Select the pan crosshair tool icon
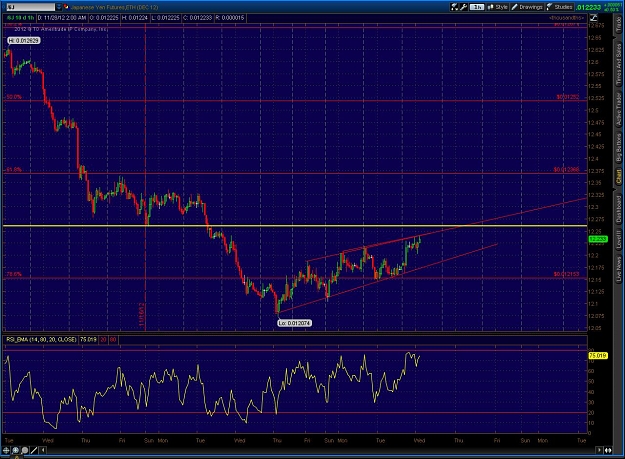Viewport: 625px width, 459px height. click(6, 450)
